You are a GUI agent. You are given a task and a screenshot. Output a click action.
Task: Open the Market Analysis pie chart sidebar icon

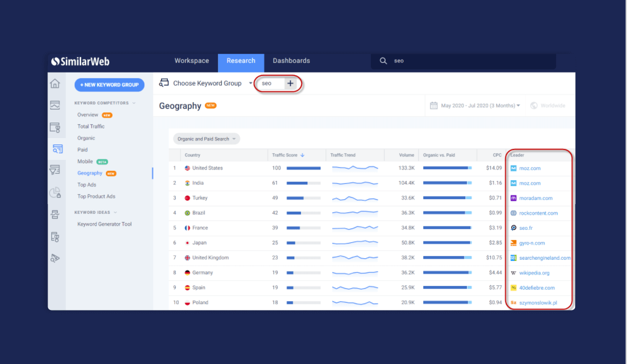click(55, 193)
